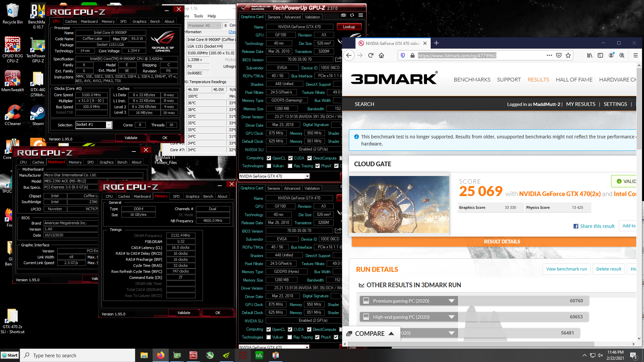Open Socket #1 selection dropdown in CPU-Z
This screenshot has width=644, height=362.
coord(109,125)
